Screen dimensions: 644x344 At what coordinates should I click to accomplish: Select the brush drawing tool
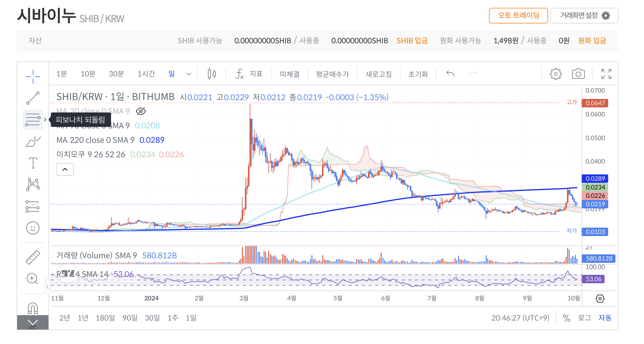(x=33, y=142)
